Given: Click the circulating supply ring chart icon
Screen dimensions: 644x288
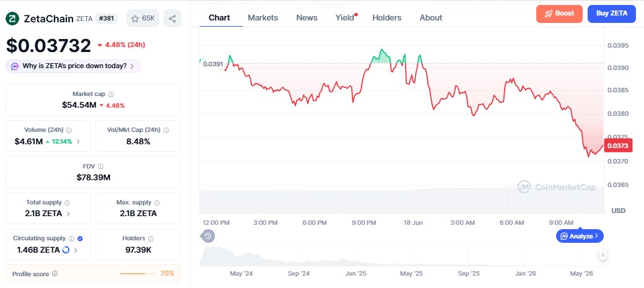Looking at the screenshot, I should pyautogui.click(x=66, y=250).
